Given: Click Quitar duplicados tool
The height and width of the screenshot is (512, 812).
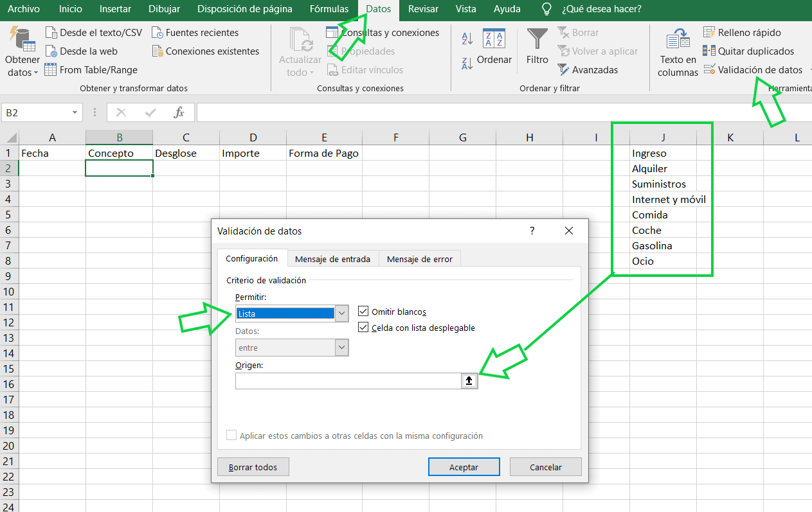Looking at the screenshot, I should tap(748, 51).
